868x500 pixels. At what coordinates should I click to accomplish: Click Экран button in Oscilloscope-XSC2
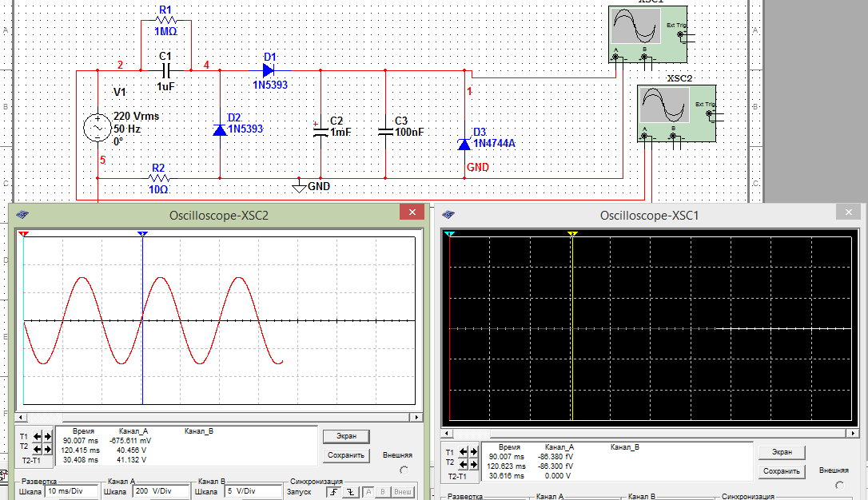[346, 436]
